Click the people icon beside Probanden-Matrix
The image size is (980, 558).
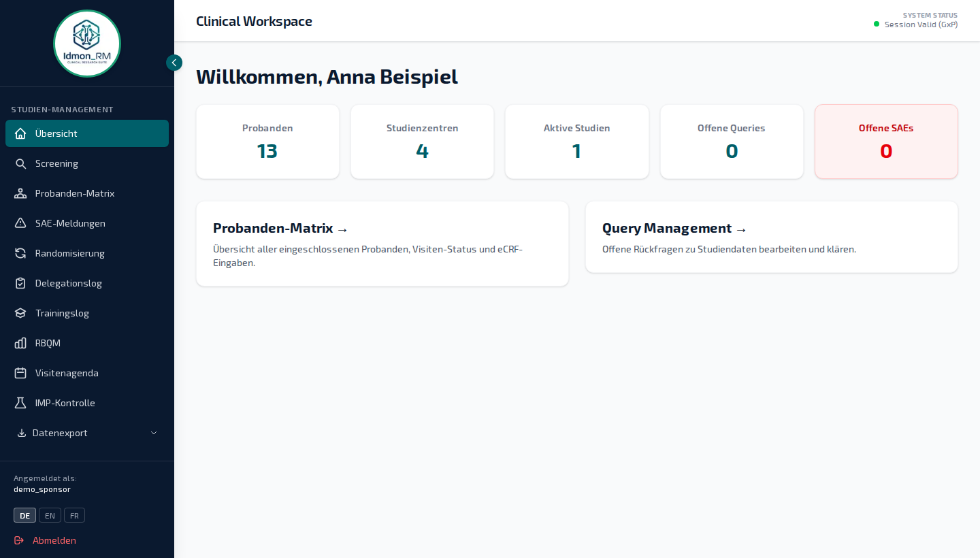[x=20, y=193]
